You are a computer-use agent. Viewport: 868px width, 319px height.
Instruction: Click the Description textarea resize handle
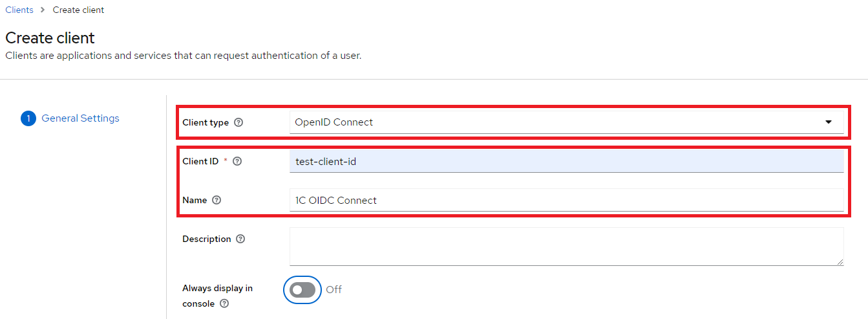(x=840, y=261)
